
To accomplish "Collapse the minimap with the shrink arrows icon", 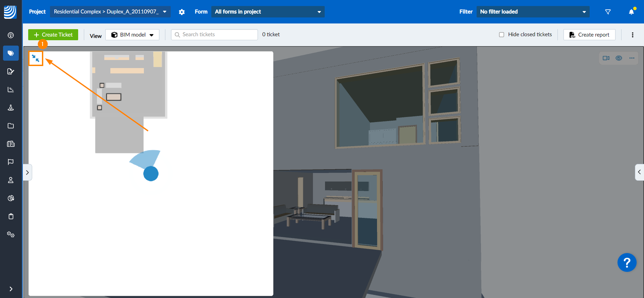I will tap(36, 59).
